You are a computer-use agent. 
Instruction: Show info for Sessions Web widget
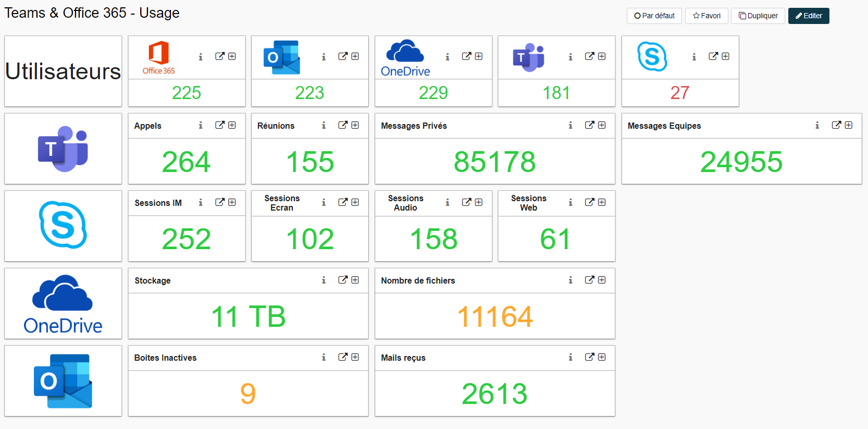[x=571, y=202]
